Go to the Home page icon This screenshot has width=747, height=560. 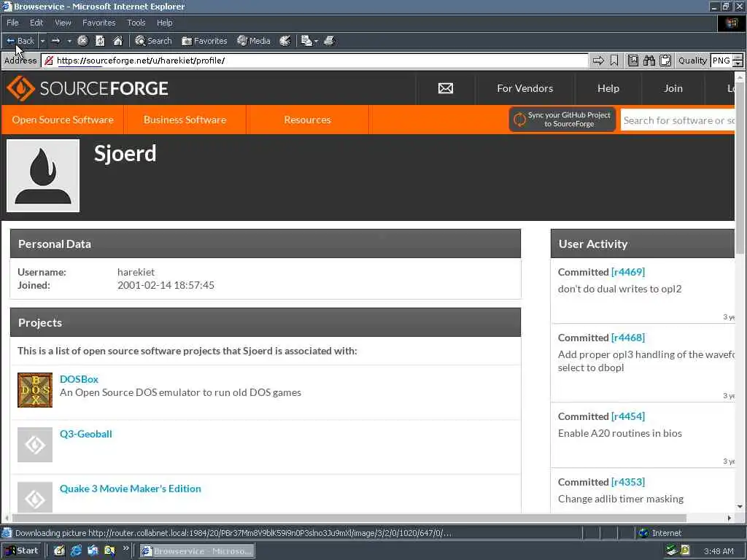(117, 41)
